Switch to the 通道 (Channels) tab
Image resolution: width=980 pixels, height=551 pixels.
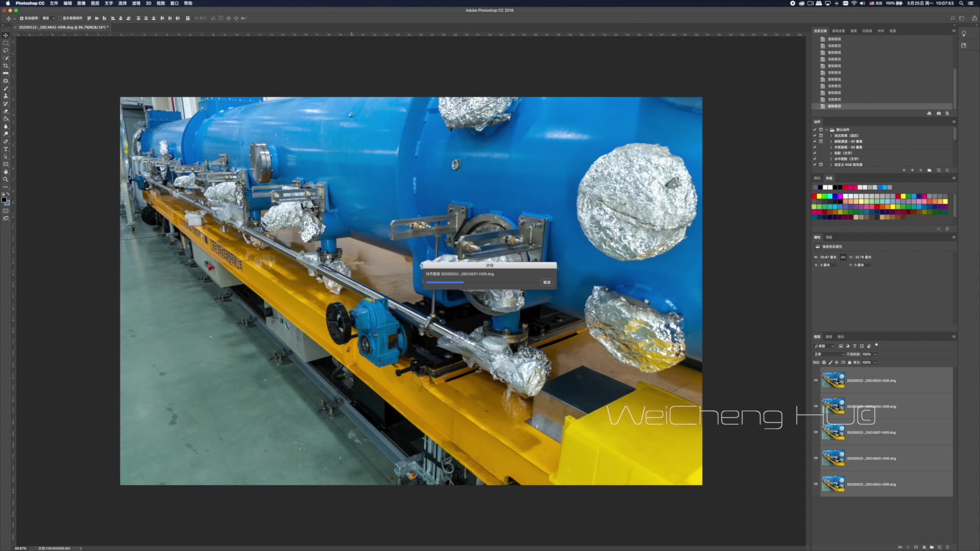click(829, 337)
